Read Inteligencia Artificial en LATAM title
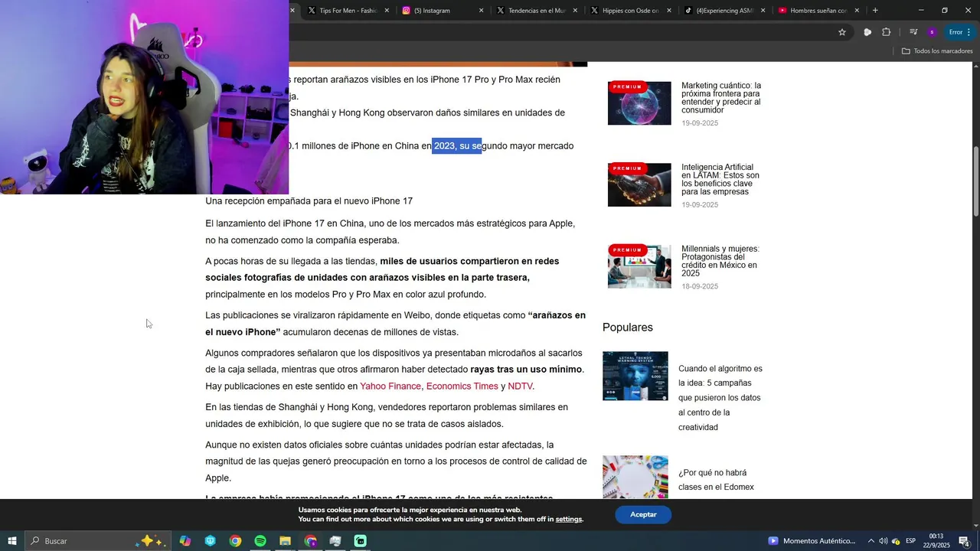980x551 pixels. 720,179
